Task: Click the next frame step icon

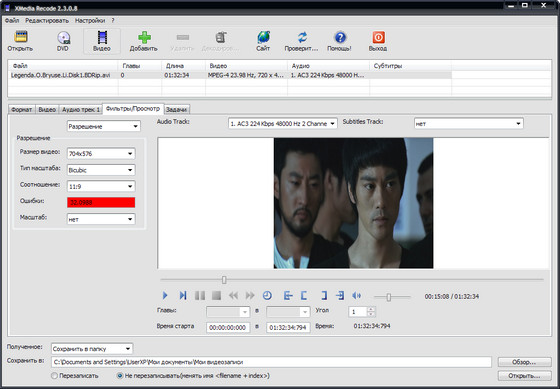Action: (x=182, y=295)
